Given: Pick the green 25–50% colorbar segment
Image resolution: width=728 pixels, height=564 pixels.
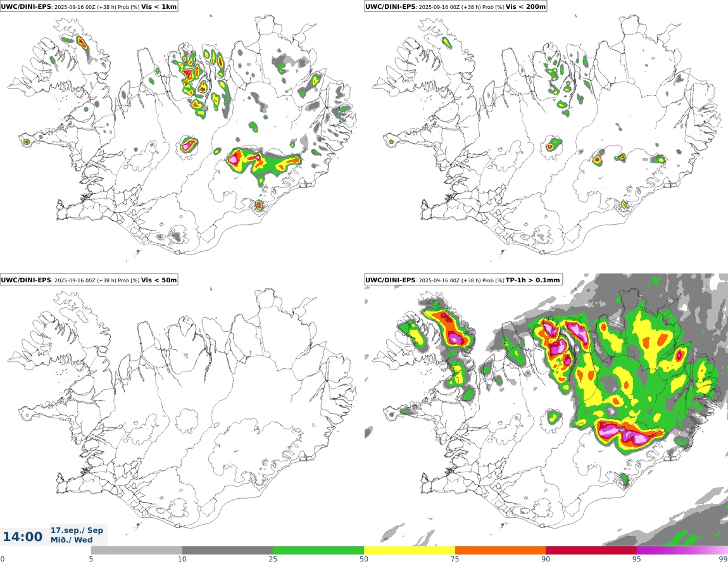Looking at the screenshot, I should point(318,550).
